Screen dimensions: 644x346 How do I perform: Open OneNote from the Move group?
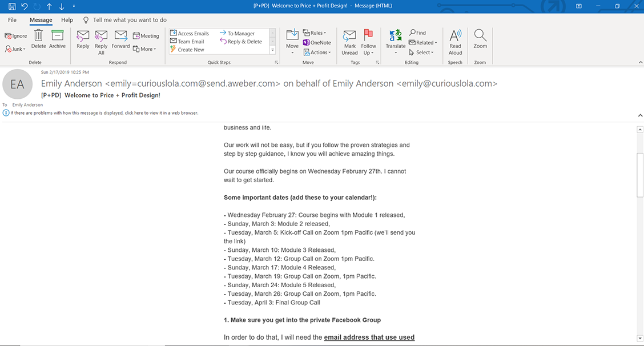click(317, 43)
